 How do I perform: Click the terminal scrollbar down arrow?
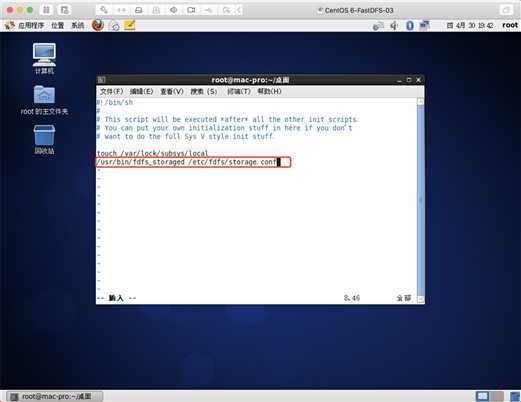coord(421,299)
